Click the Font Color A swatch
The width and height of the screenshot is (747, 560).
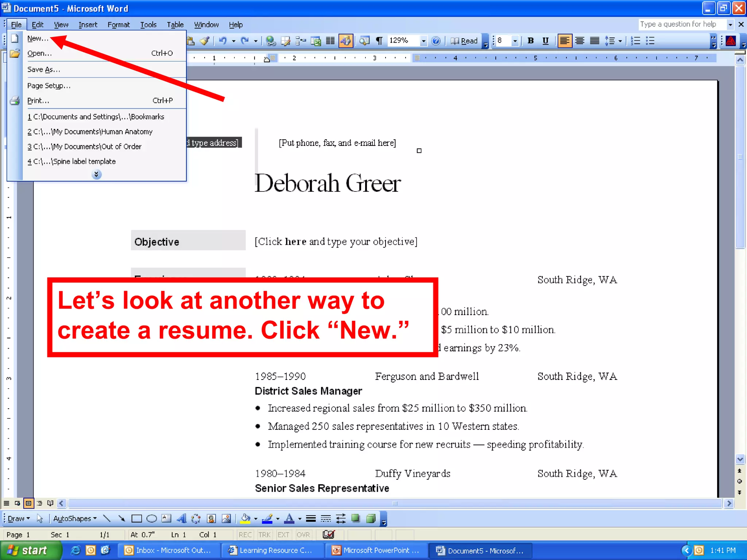(x=290, y=518)
